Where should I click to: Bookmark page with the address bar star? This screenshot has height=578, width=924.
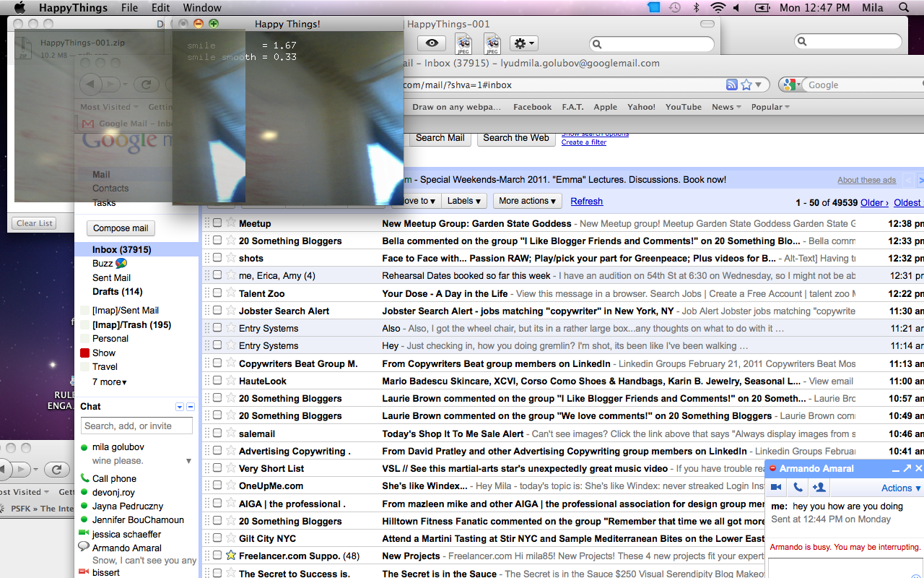pyautogui.click(x=746, y=85)
